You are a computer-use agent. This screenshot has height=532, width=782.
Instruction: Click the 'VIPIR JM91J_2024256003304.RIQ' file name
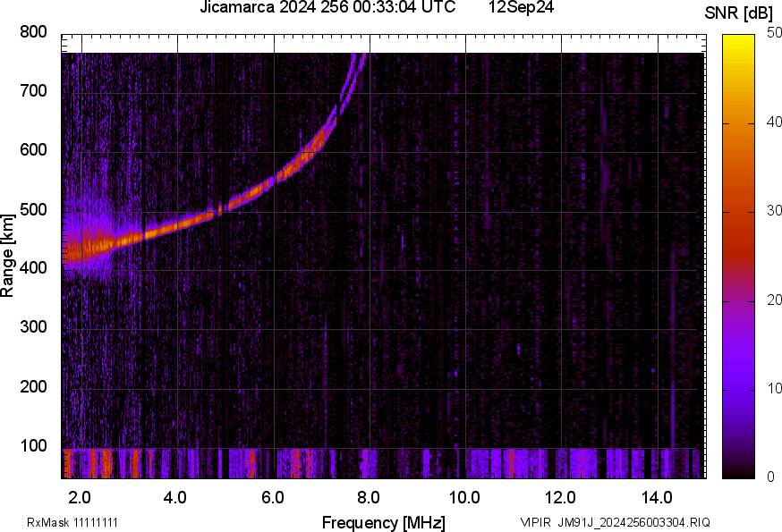pos(615,522)
